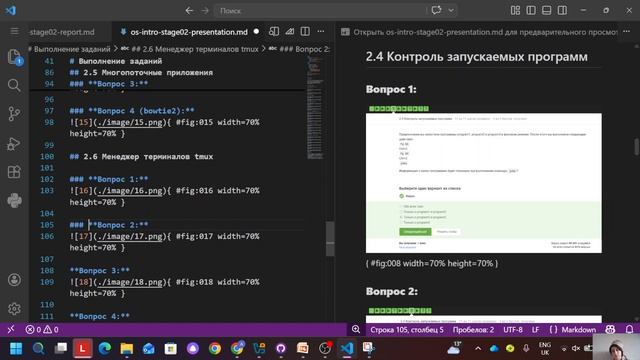Open the hamburger application menu
Screen dimensions: 640x360
[x=14, y=31]
